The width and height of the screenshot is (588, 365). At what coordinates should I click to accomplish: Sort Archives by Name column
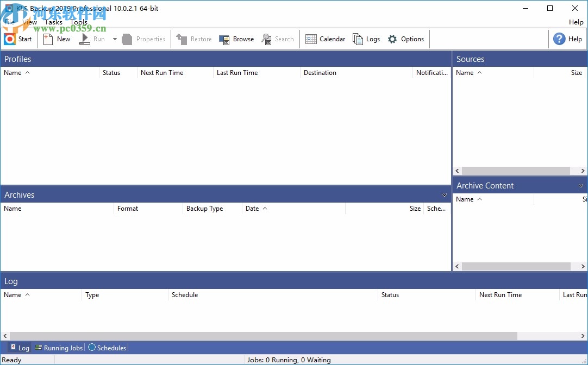(x=57, y=209)
